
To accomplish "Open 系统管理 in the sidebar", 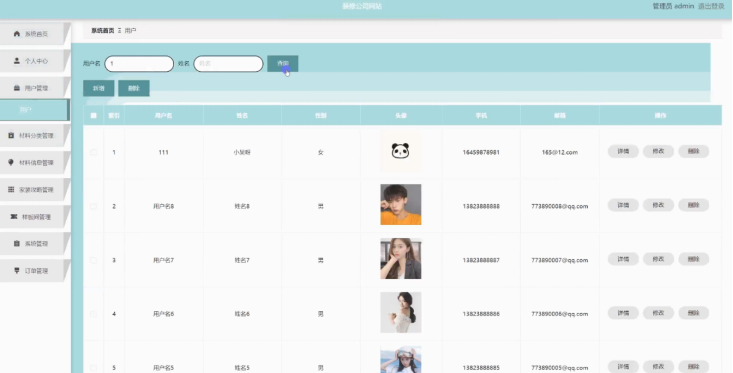I will [35, 244].
